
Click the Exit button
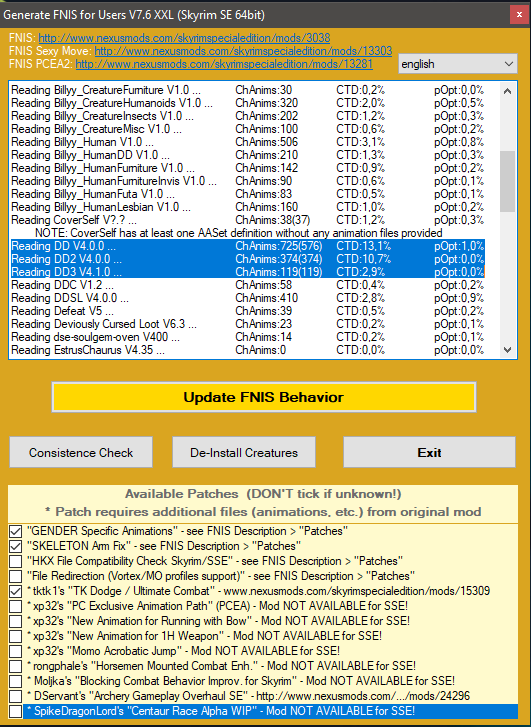(x=429, y=453)
